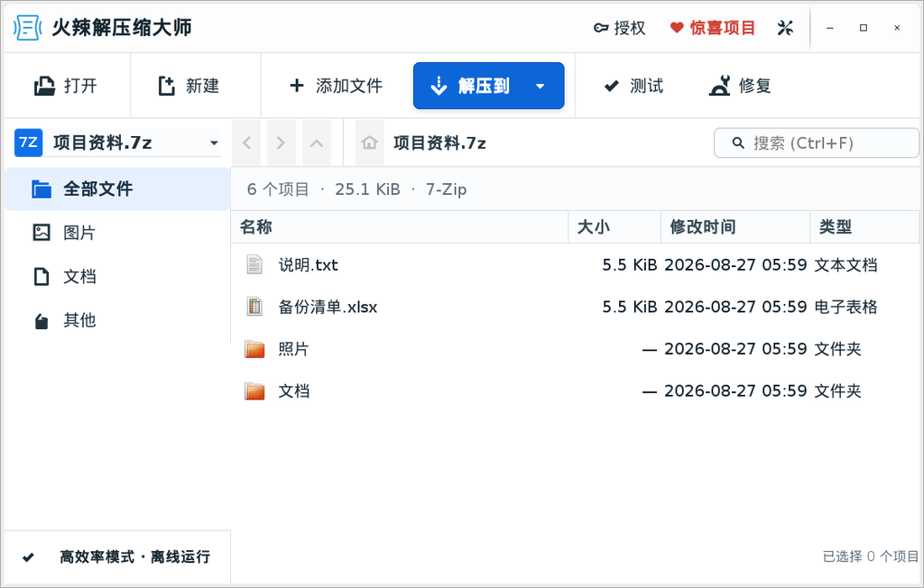Click the 打开 open archive button
Screen dimensions: 924x588
pyautogui.click(x=66, y=86)
